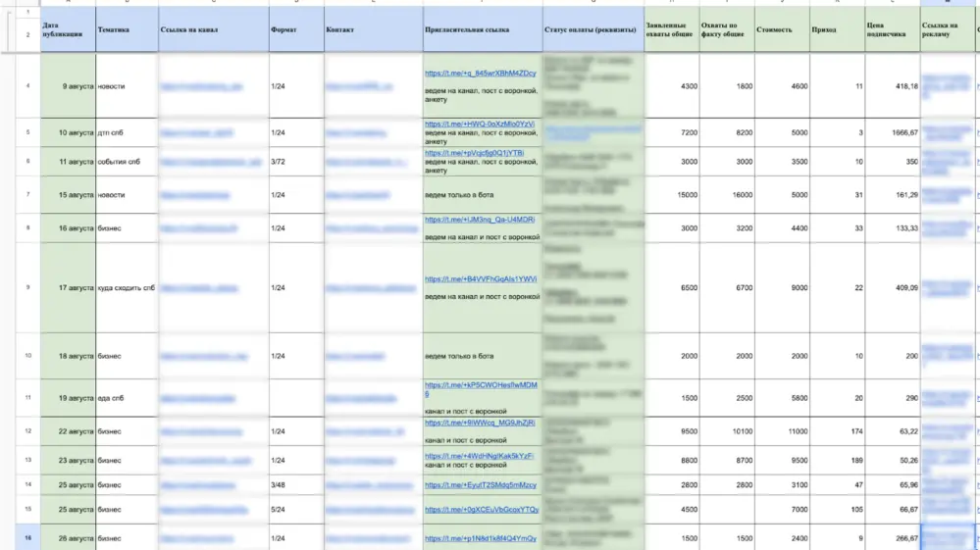Select the "Пригласительная ссылка" header cell
980x550 pixels.
tap(483, 29)
